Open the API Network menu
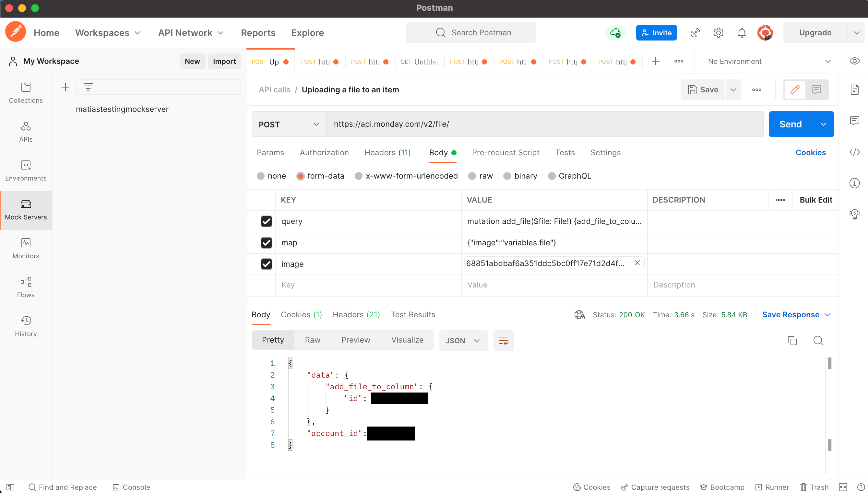868x493 pixels. (x=191, y=32)
